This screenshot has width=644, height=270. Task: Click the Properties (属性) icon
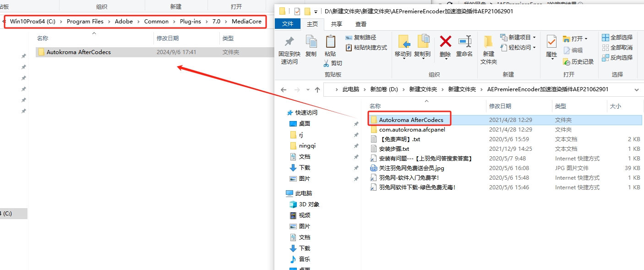click(551, 42)
